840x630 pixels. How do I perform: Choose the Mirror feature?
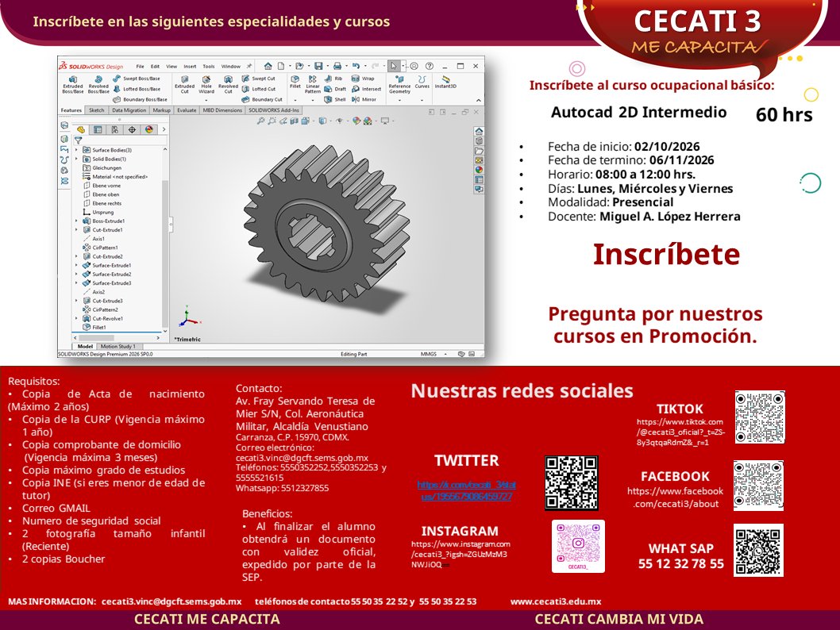[364, 99]
